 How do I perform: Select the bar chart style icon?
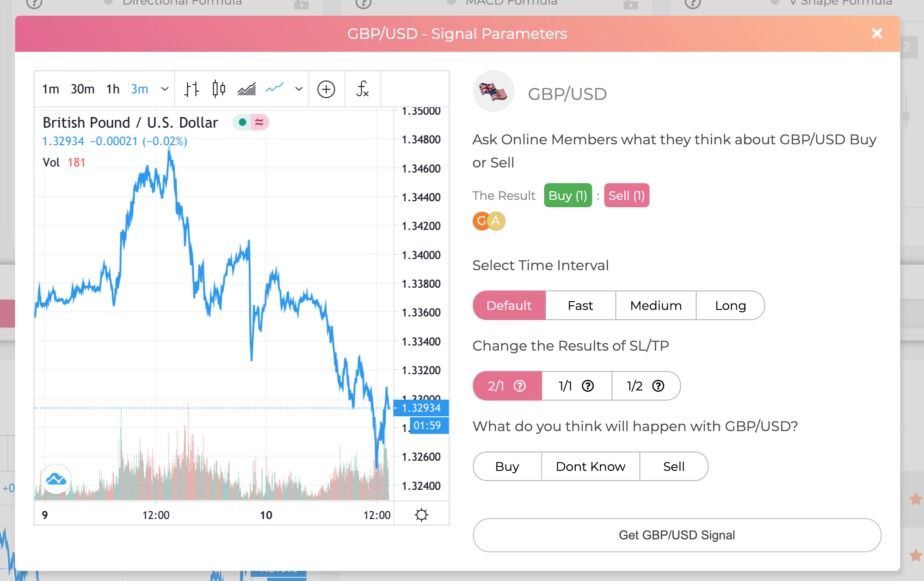[191, 89]
